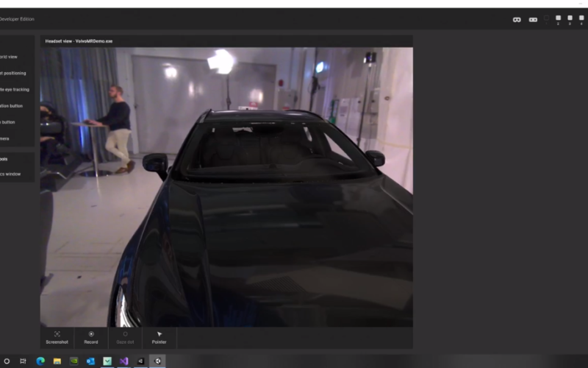Screen dimensions: 588x368
Task: Open Outlook from the taskbar
Action: pos(90,361)
